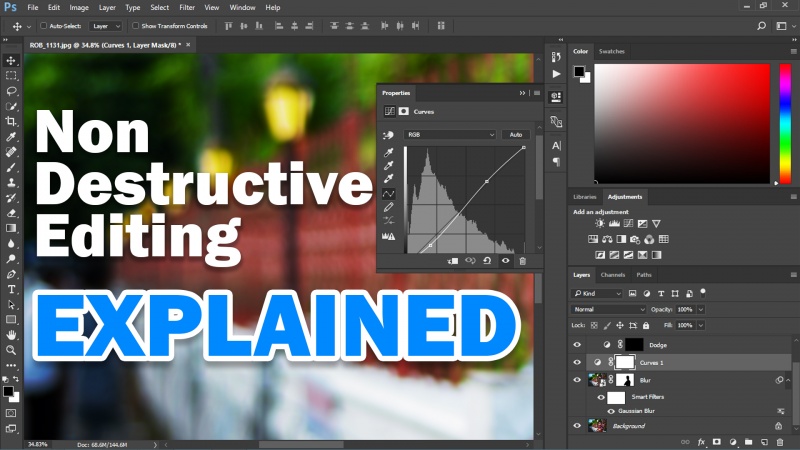This screenshot has width=800, height=450.
Task: Open the Filter menu
Action: point(187,8)
